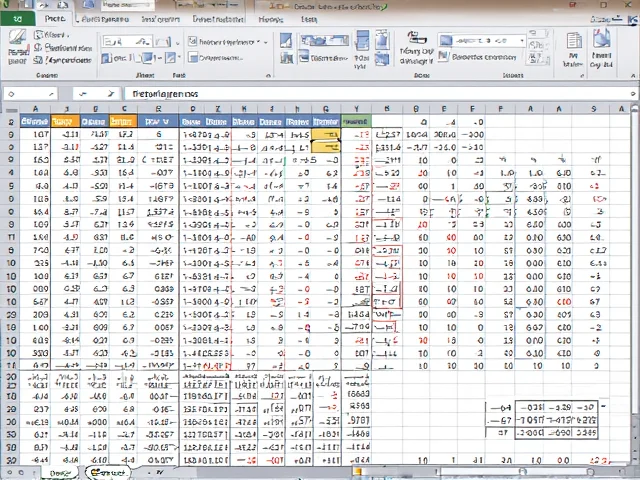Expand the formula bar with its right-end arrow
The image size is (640, 480).
(633, 94)
